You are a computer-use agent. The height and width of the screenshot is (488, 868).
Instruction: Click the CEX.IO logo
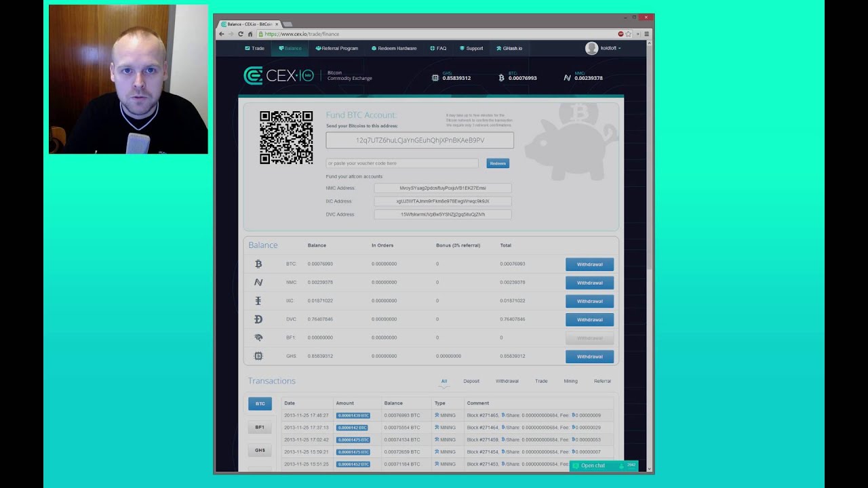coord(278,76)
